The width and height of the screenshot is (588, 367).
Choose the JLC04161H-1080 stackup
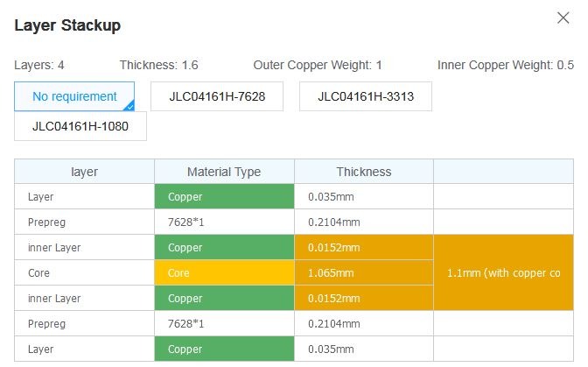80,126
